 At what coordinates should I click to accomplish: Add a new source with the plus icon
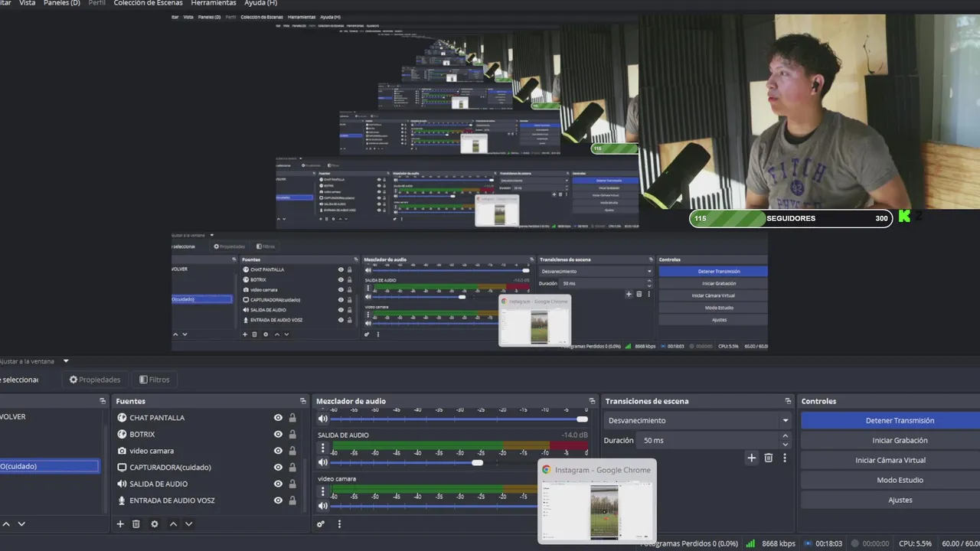[x=120, y=524]
